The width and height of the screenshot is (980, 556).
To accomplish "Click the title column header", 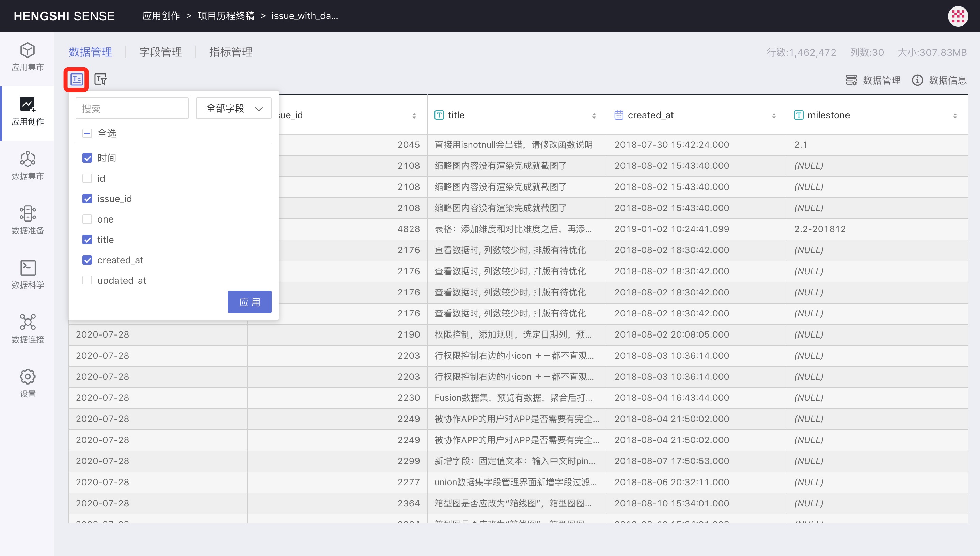I will 517,115.
